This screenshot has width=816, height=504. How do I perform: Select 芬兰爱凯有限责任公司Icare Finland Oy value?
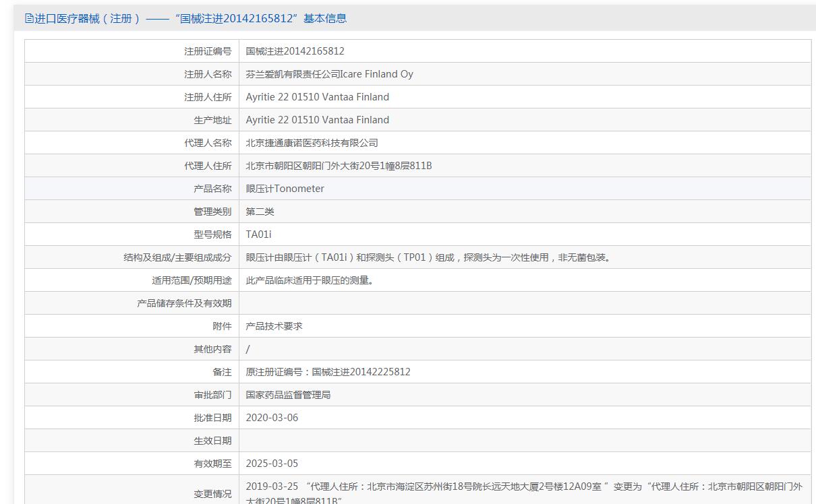coord(329,74)
